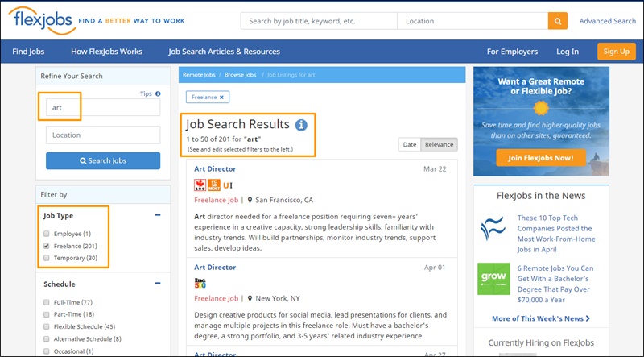Focus the header Location field
This screenshot has height=357, width=644.
click(473, 21)
